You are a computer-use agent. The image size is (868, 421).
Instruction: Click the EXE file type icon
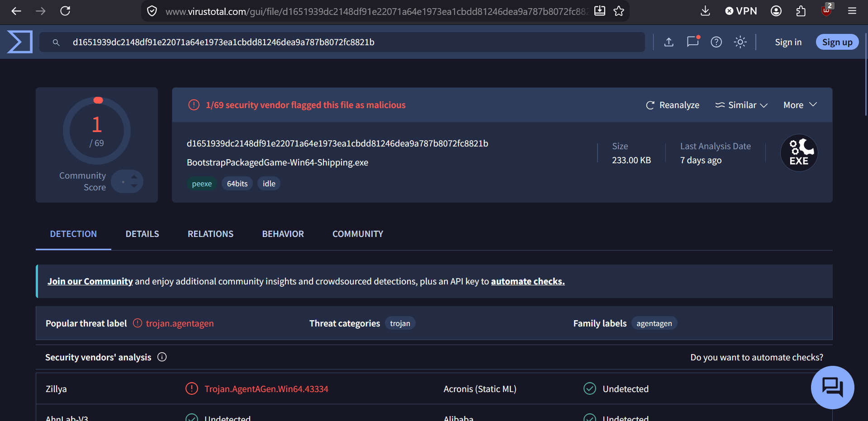click(x=799, y=153)
